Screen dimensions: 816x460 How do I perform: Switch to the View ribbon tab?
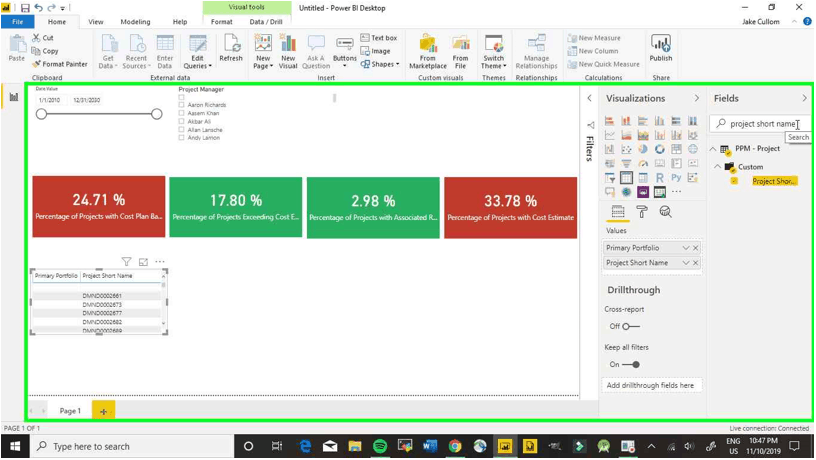(96, 22)
